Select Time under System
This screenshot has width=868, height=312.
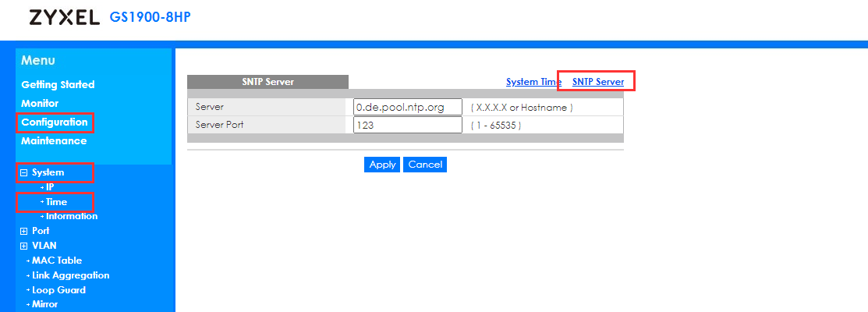tap(56, 202)
